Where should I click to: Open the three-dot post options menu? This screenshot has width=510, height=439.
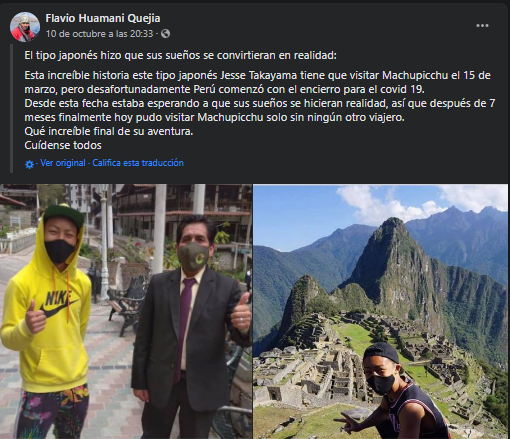click(x=482, y=26)
